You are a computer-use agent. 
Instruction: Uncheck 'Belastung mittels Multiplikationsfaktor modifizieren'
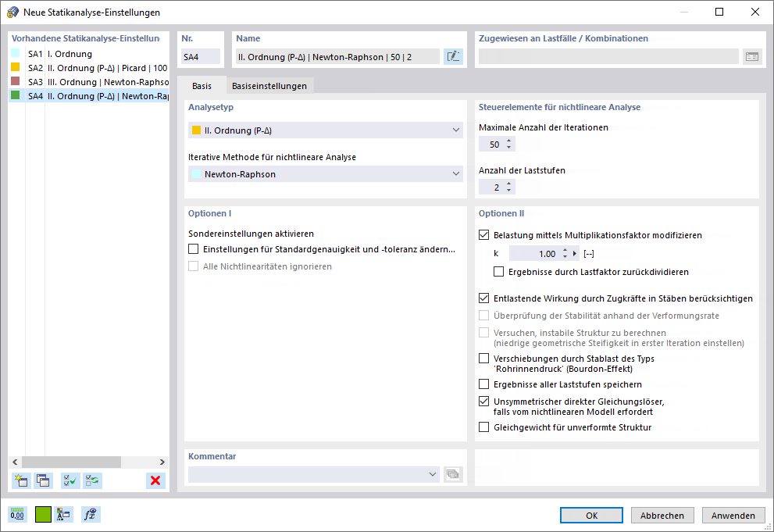484,235
